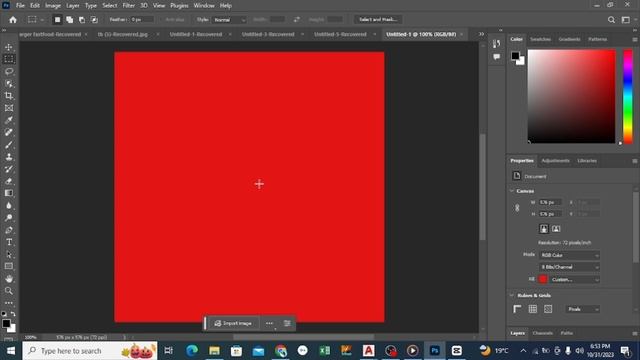Viewport: 640px width, 360px height.
Task: Click the Import image button
Action: pyautogui.click(x=233, y=323)
